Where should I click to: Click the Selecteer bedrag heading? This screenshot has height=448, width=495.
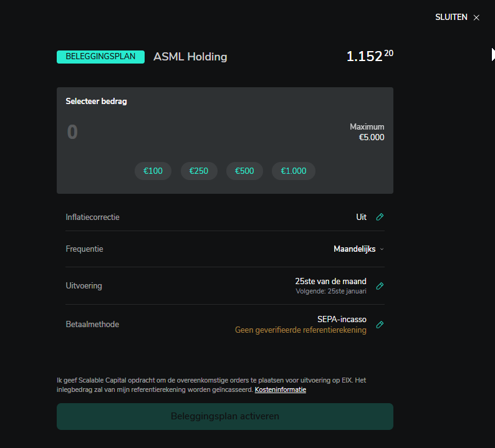96,102
